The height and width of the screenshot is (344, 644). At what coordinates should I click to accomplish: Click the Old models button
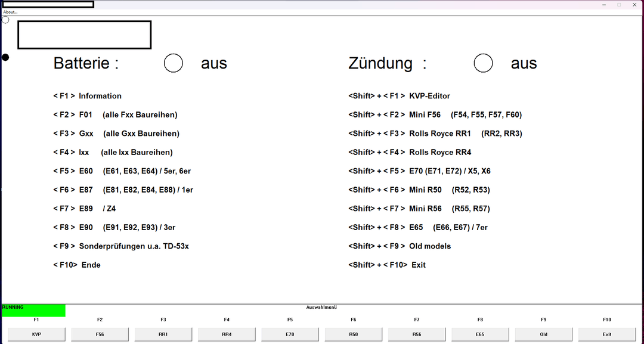[543, 334]
